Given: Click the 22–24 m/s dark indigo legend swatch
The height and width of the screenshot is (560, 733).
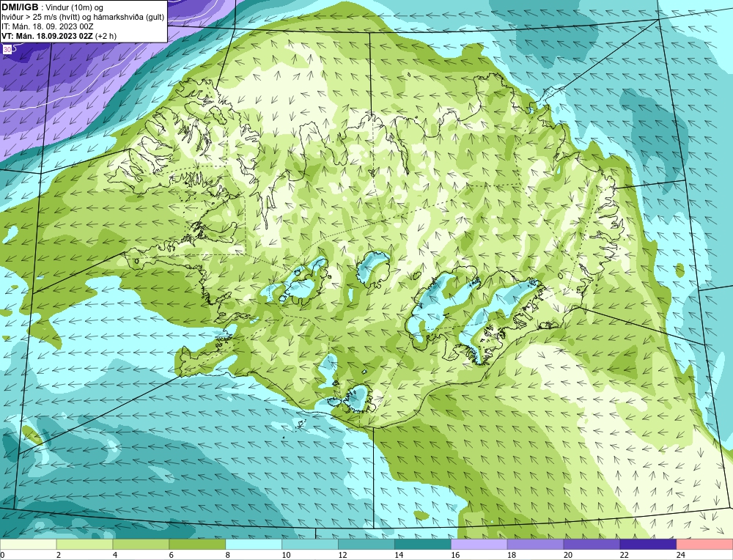Looking at the screenshot, I should coord(648,545).
